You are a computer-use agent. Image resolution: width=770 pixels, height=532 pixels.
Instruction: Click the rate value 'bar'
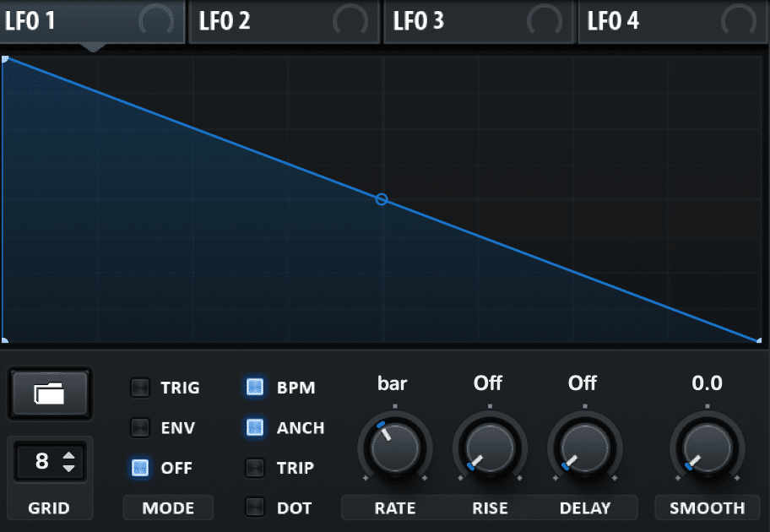[x=393, y=383]
